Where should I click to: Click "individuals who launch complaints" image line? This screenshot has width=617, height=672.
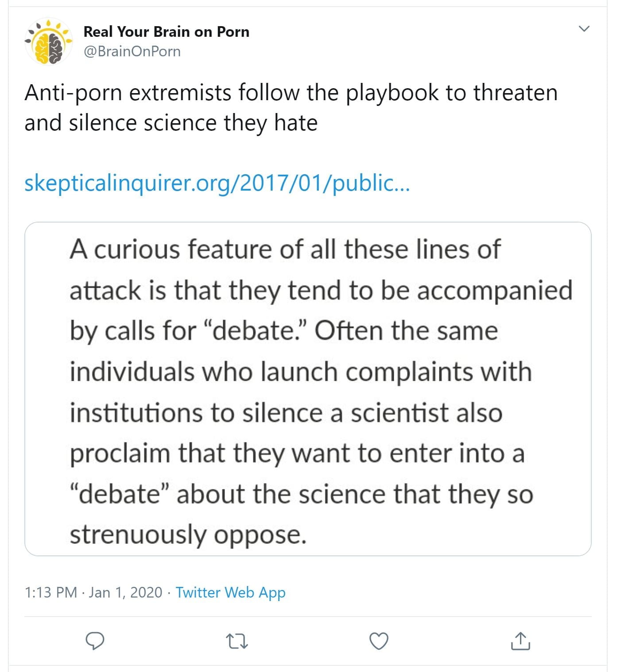pyautogui.click(x=300, y=371)
